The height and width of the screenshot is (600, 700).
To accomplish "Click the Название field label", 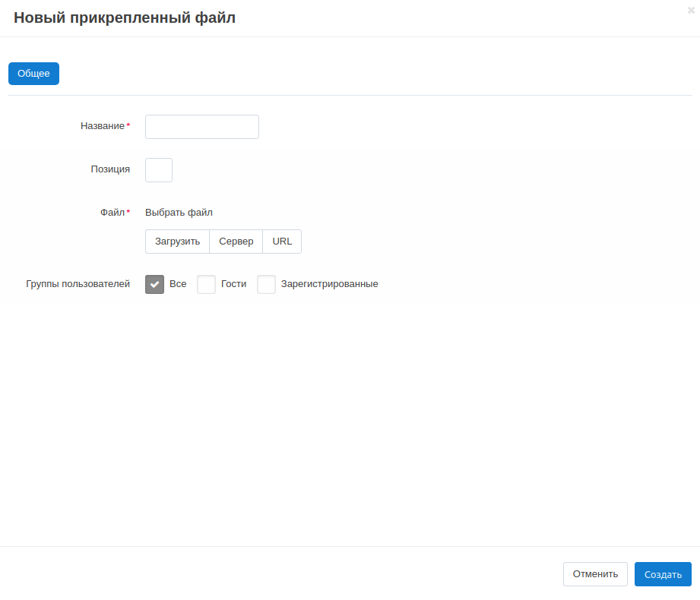I will [x=102, y=126].
